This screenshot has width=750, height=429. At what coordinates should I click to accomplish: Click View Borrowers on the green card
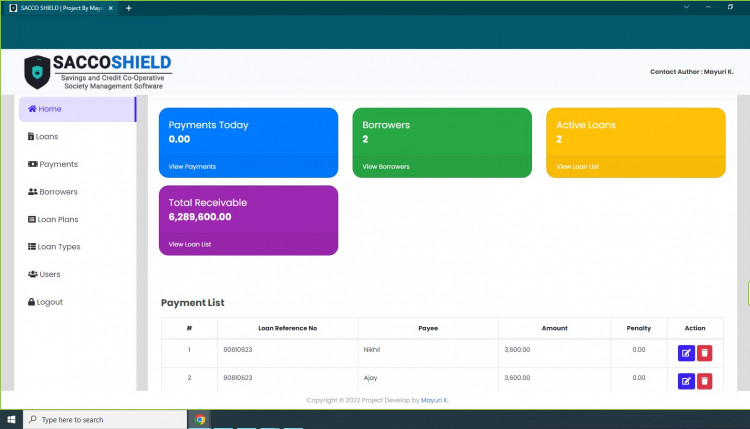386,166
